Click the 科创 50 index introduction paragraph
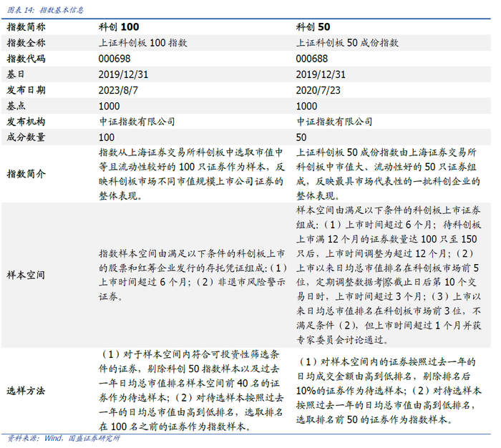The image size is (501, 448). click(388, 174)
